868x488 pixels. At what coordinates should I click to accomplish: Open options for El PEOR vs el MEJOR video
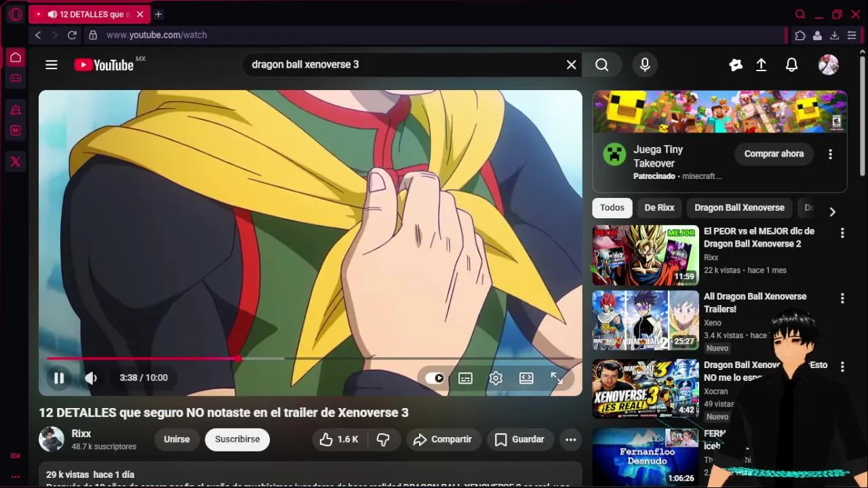coord(842,232)
